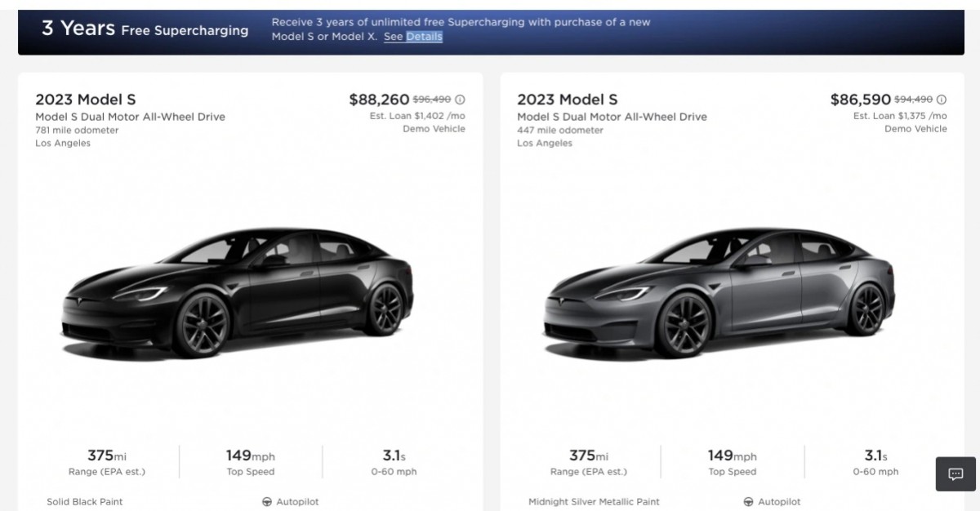Click Est. Loan $1,402 /mo on first car
The width and height of the screenshot is (980, 511).
click(x=417, y=115)
